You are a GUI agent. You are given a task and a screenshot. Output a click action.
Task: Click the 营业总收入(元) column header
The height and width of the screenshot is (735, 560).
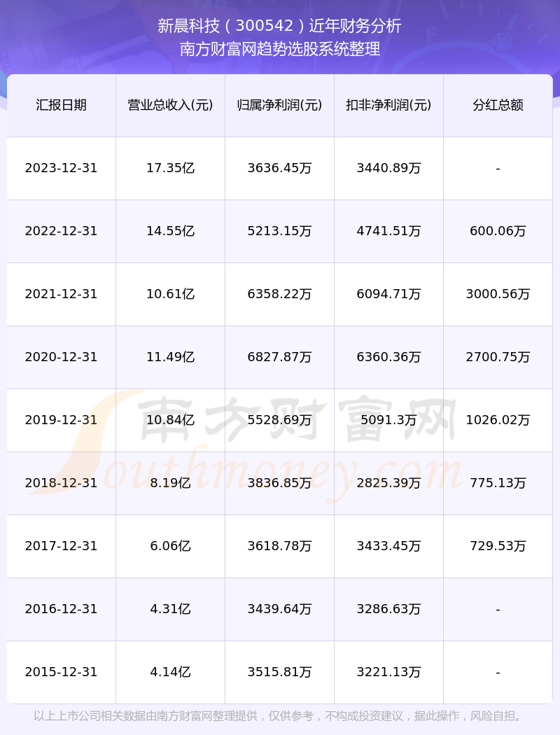tap(171, 105)
